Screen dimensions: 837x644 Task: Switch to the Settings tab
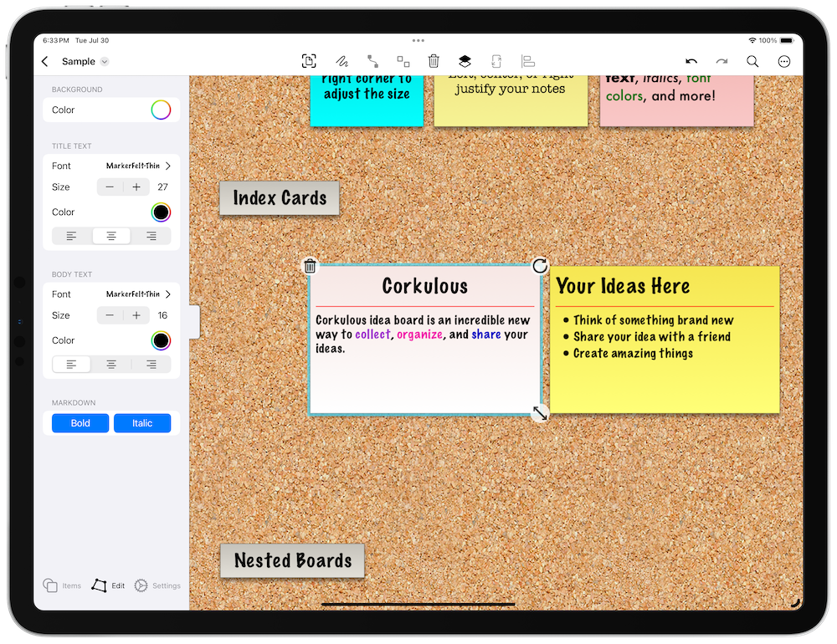[157, 585]
